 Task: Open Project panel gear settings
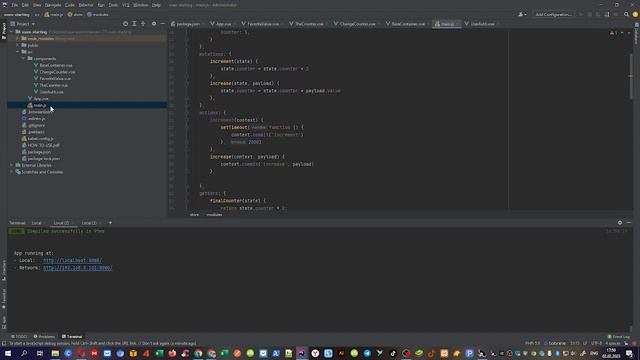[x=154, y=24]
